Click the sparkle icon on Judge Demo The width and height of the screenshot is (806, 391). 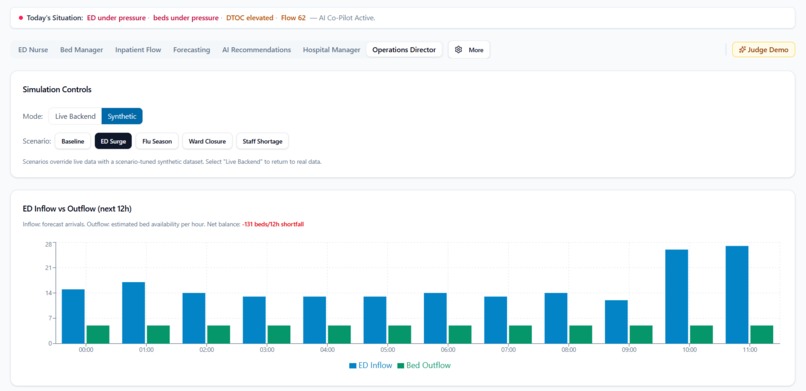[742, 50]
